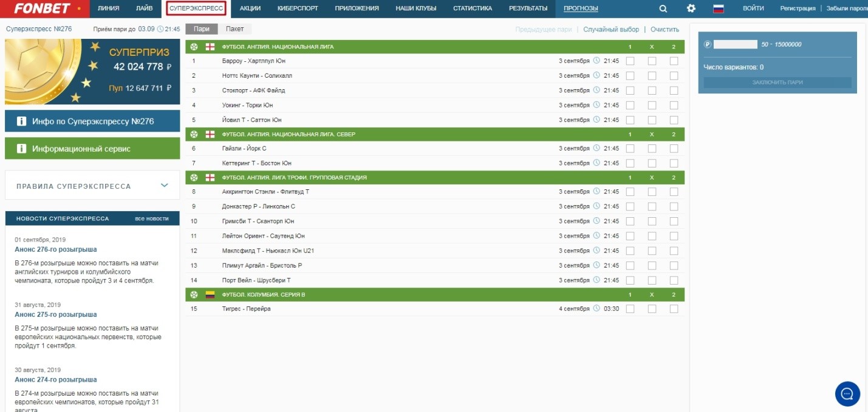
Task: Click the search magnifier icon
Action: tap(663, 8)
